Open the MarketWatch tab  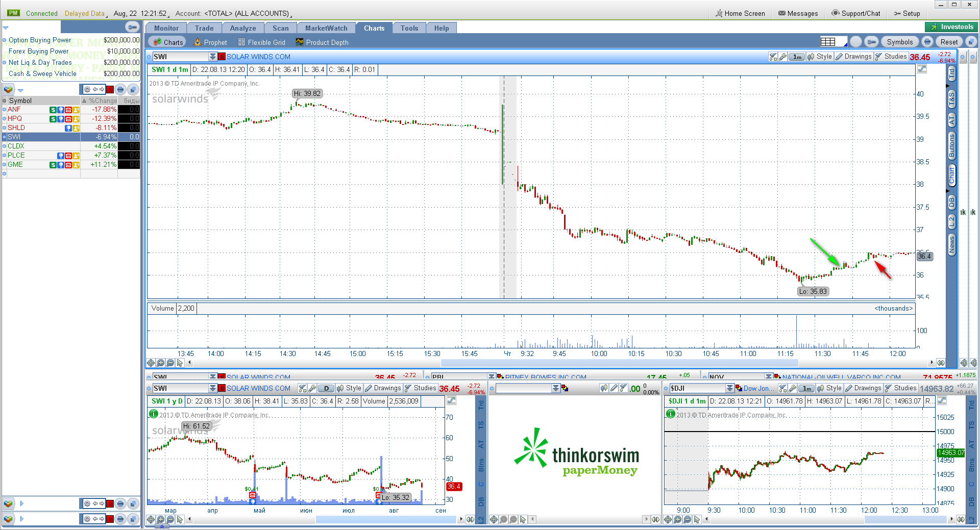pos(326,28)
